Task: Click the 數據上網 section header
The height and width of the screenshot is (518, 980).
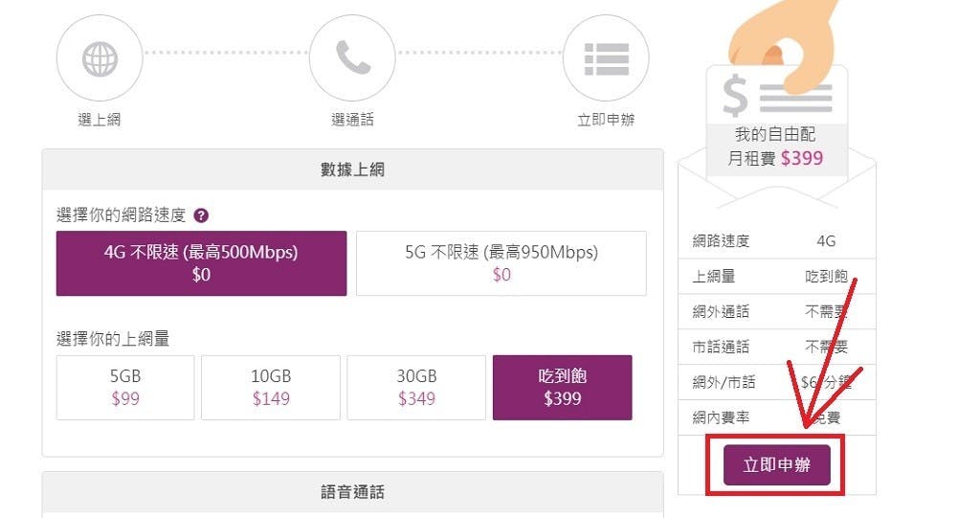Action: click(x=352, y=169)
